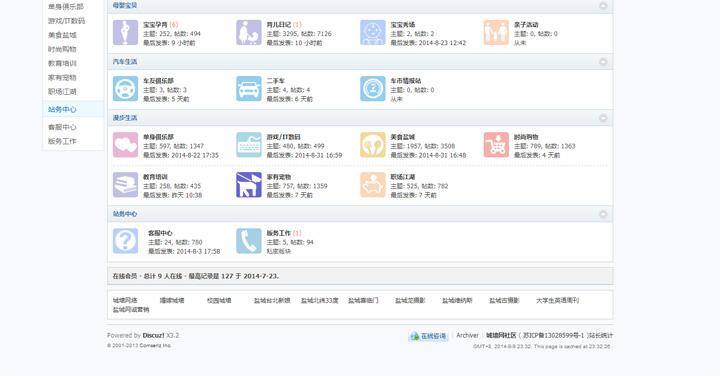Open the 车市情报站 gauge icon
Viewport: 720px width, 376px height.
pos(372,89)
